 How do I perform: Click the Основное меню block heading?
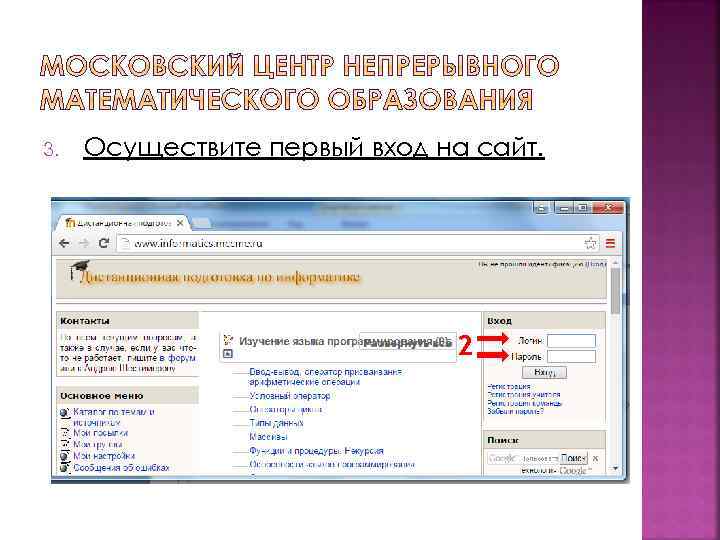(101, 396)
